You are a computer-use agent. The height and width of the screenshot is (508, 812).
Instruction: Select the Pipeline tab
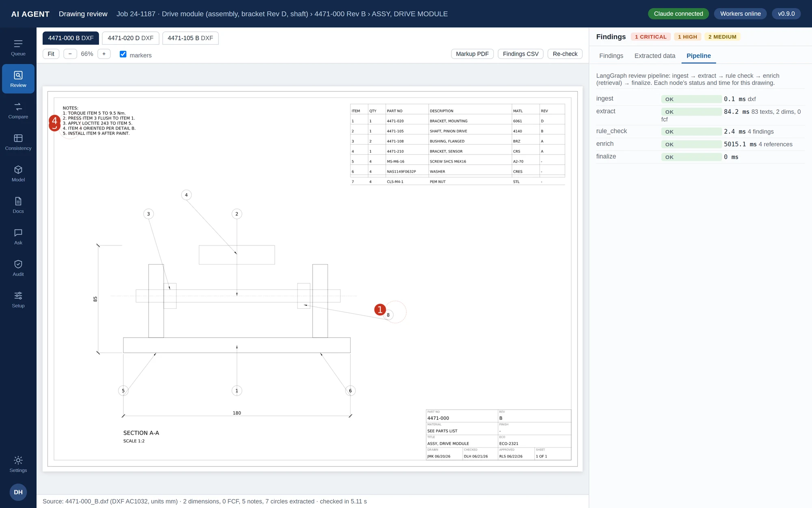pyautogui.click(x=698, y=56)
